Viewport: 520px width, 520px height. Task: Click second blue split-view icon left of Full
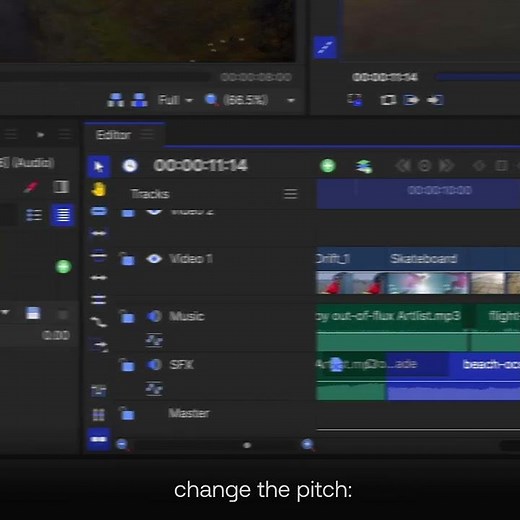tap(139, 100)
